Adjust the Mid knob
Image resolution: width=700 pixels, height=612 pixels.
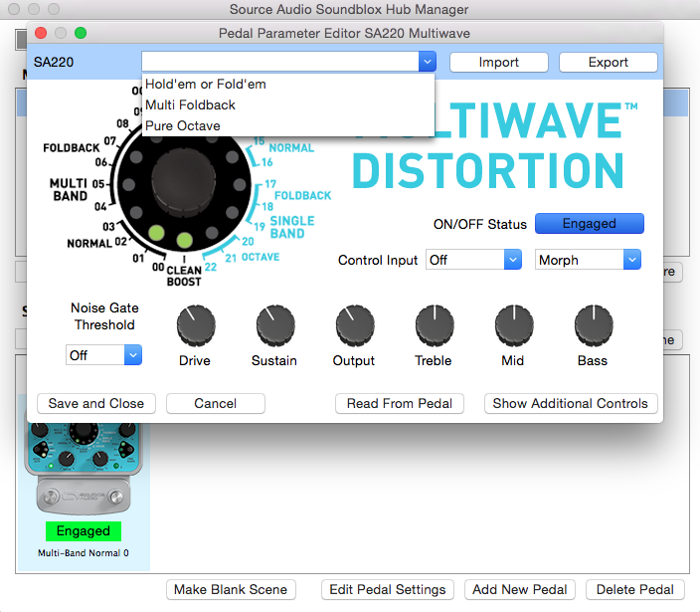pyautogui.click(x=514, y=325)
